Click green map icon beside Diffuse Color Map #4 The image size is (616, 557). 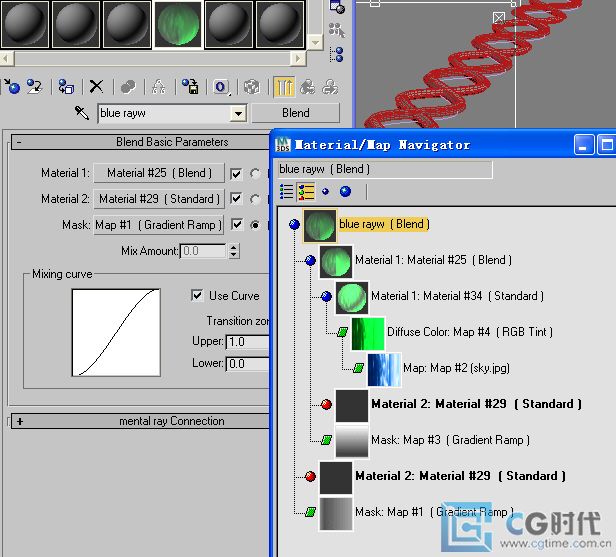342,332
